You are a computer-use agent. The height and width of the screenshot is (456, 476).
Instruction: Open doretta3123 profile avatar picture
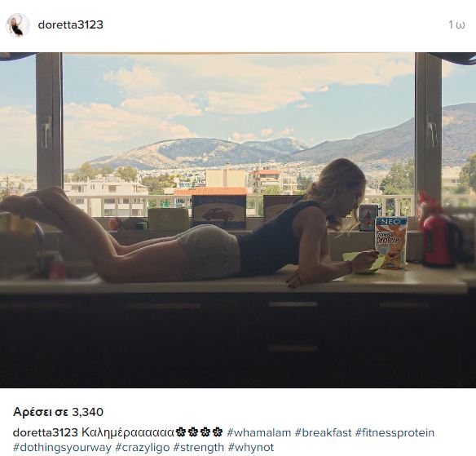click(x=18, y=25)
